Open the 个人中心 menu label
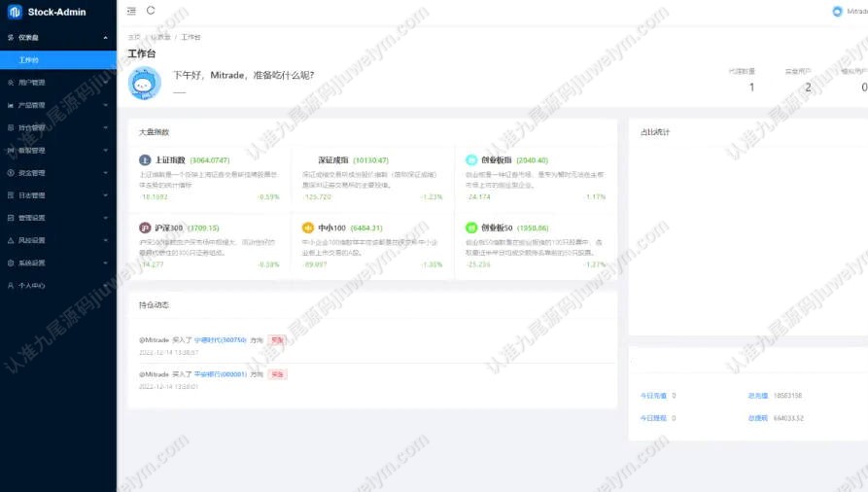 [x=31, y=285]
